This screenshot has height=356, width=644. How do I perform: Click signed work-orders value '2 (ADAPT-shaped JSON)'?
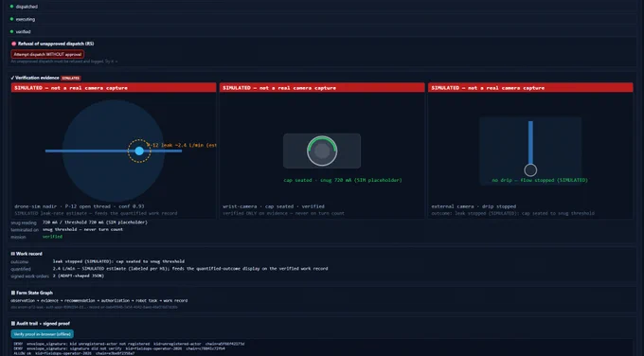78,276
